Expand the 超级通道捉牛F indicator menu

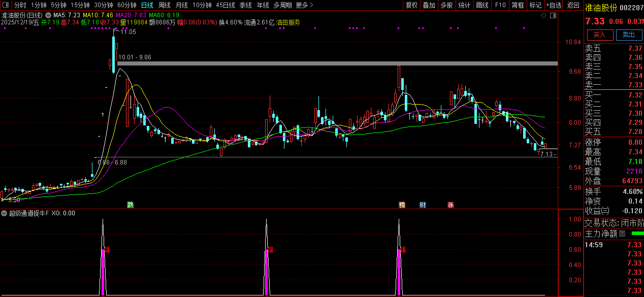4,213
